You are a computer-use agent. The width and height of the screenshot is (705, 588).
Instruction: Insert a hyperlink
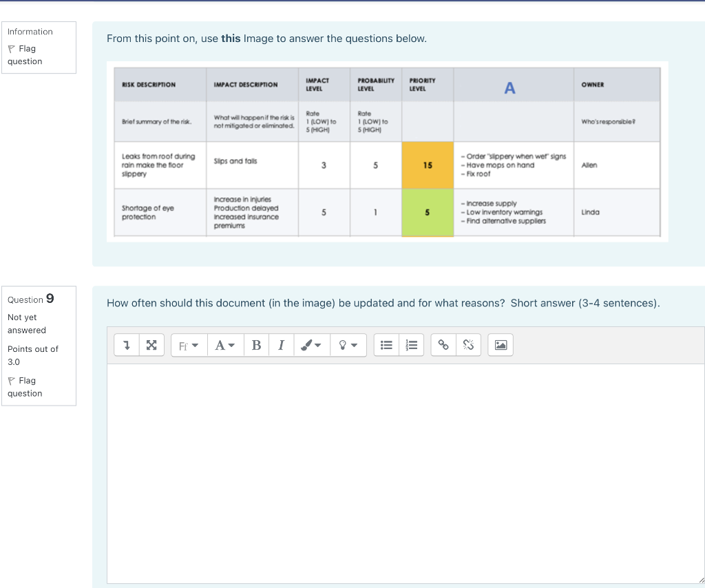tap(443, 345)
